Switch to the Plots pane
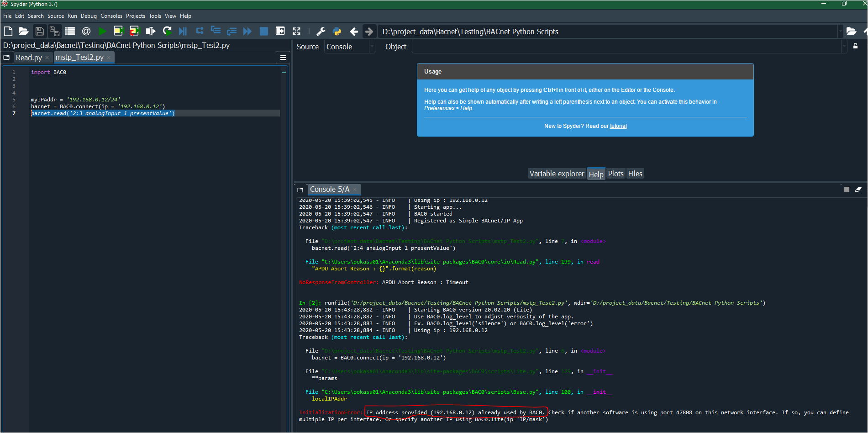This screenshot has width=868, height=433. [x=615, y=174]
